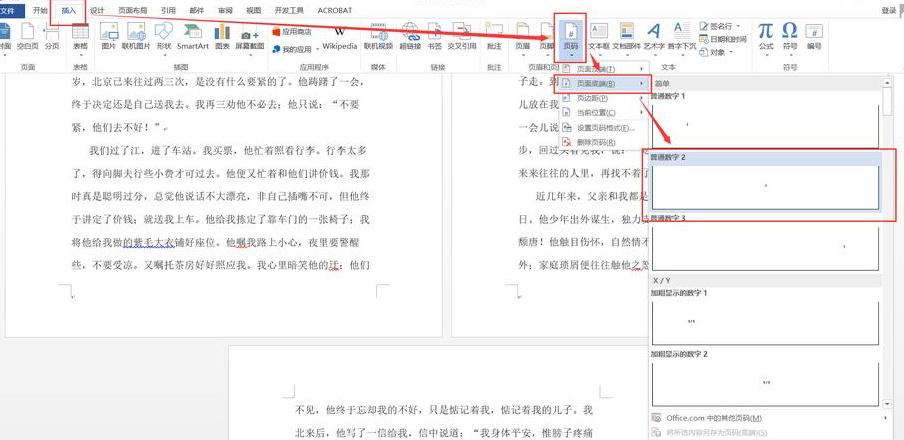
Task: Insert a 超链接 (hyperlink)
Action: point(410,37)
